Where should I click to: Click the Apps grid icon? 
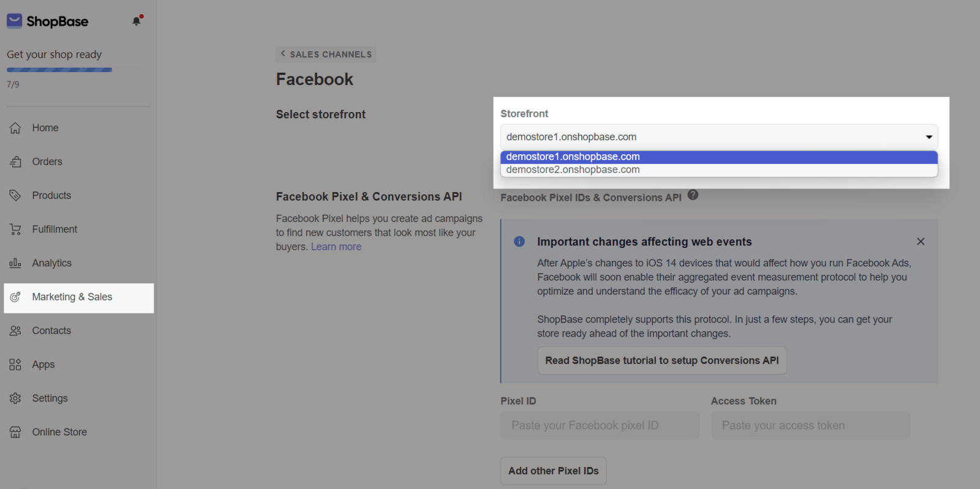pos(15,365)
